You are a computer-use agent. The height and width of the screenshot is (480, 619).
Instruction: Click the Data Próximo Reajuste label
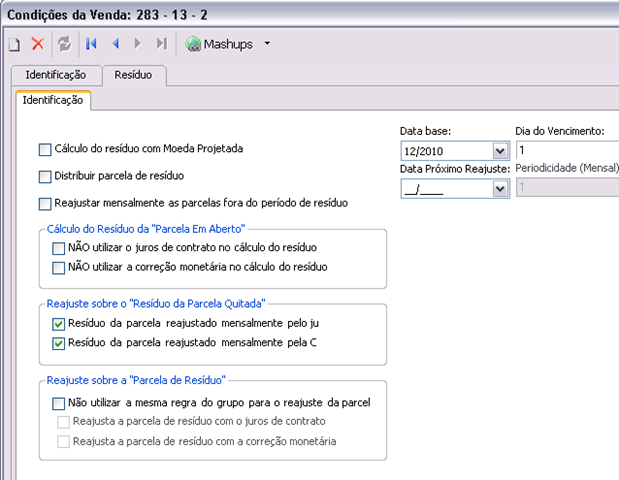[455, 169]
